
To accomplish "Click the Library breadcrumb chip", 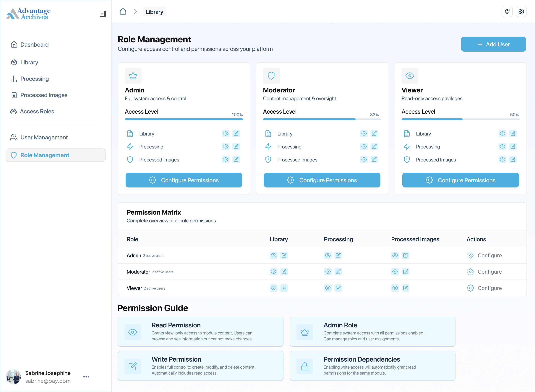I will tap(155, 12).
